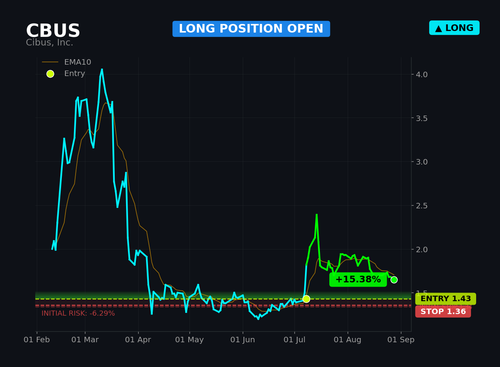Click the 01 Jul date label
Screen dimensions: 500x367
click(294, 340)
